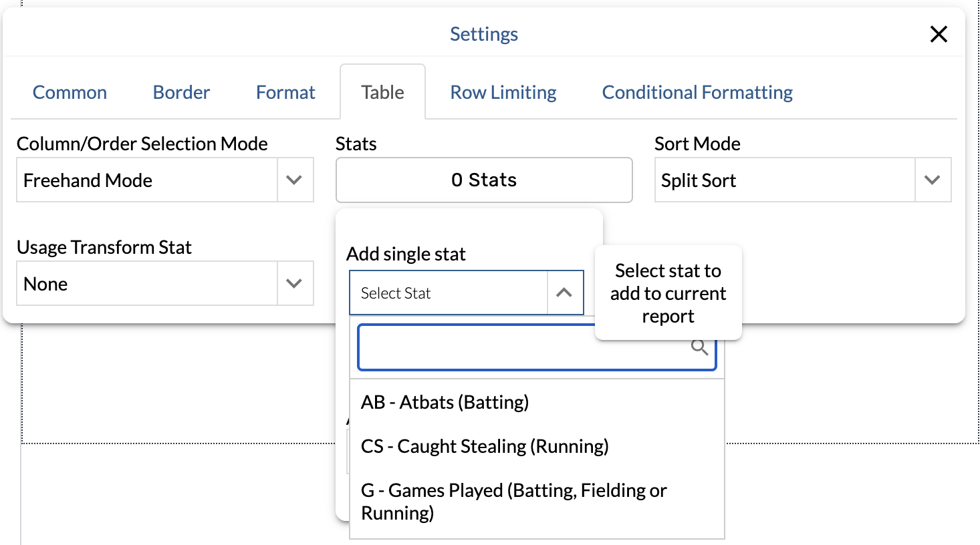Click the magnifying glass search icon

(699, 347)
